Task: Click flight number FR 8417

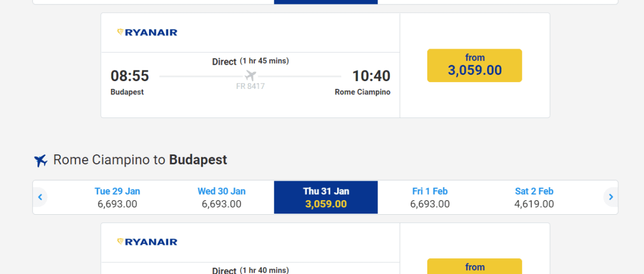Action: [250, 87]
